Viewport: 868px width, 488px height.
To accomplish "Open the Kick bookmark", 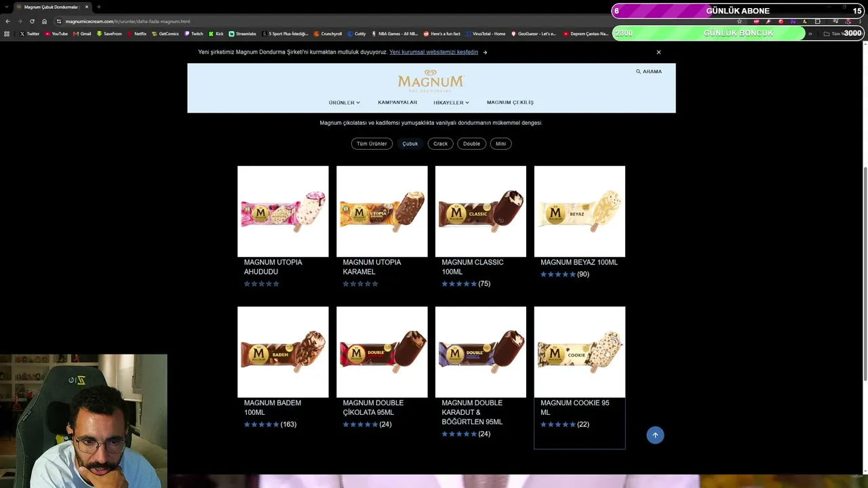I will point(216,34).
